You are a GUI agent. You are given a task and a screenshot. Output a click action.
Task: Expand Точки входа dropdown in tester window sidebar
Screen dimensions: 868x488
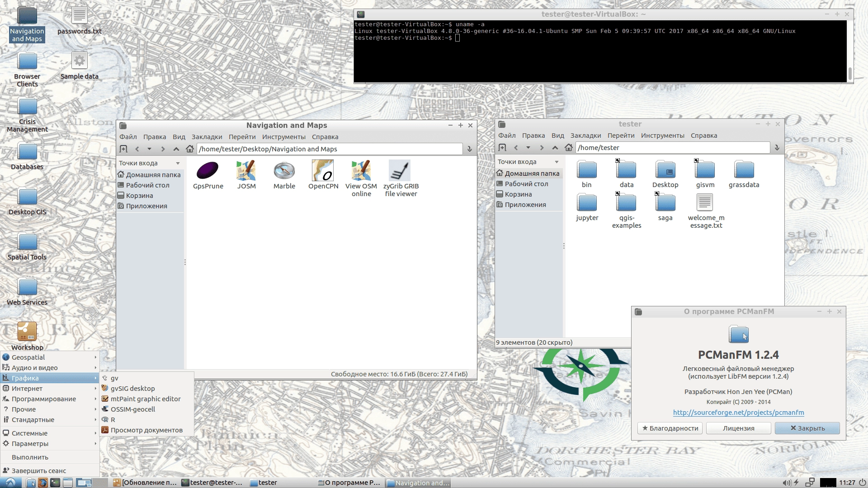click(x=557, y=162)
